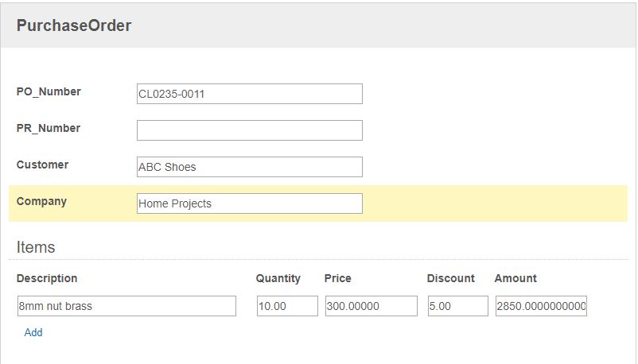Screen dimensions: 638x364
Task: Click the PO_Number label
Action: tap(49, 91)
